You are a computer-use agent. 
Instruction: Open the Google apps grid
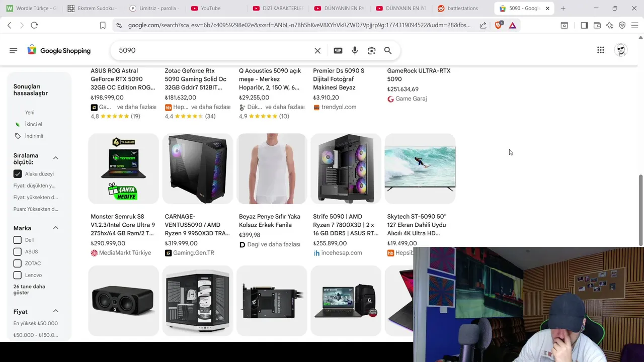601,50
